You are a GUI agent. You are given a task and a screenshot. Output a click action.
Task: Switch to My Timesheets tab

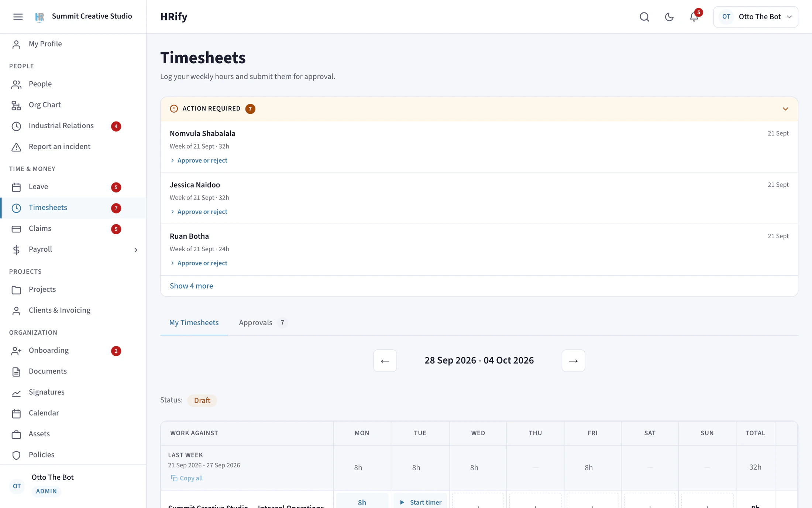tap(194, 323)
